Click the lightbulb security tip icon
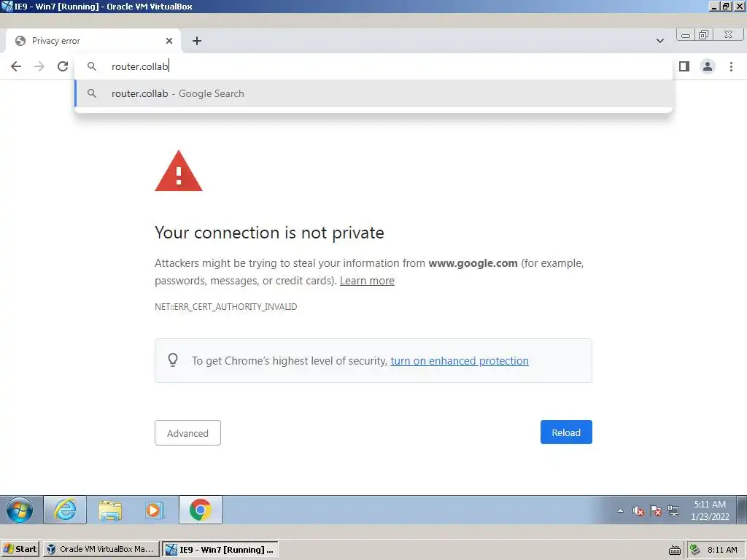Viewport: 747px width, 560px height. pos(173,360)
